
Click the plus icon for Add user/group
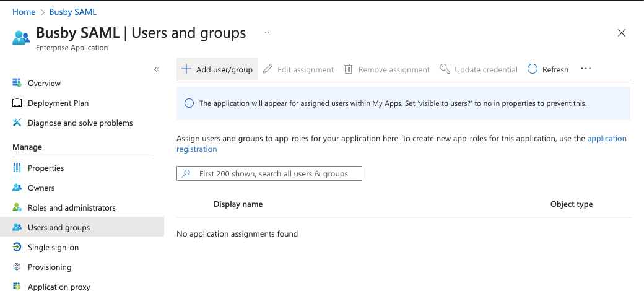tap(186, 69)
